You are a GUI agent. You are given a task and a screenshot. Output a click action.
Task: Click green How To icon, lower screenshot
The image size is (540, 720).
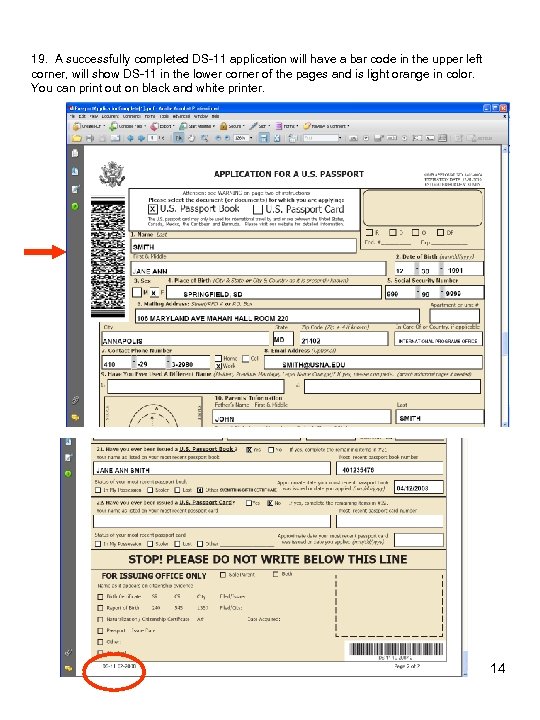pyautogui.click(x=68, y=473)
